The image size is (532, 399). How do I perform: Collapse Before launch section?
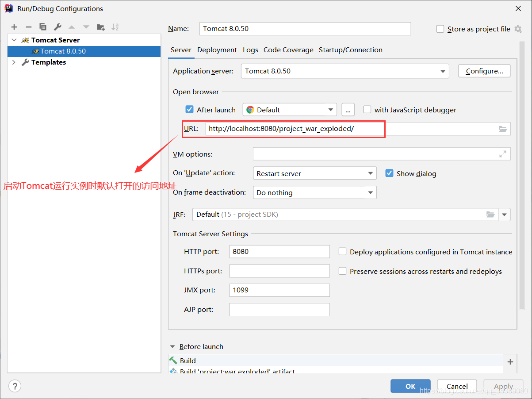tap(172, 347)
